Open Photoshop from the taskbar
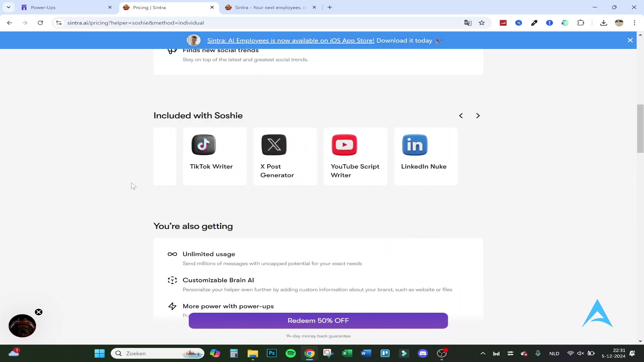Image resolution: width=644 pixels, height=362 pixels. (272, 353)
